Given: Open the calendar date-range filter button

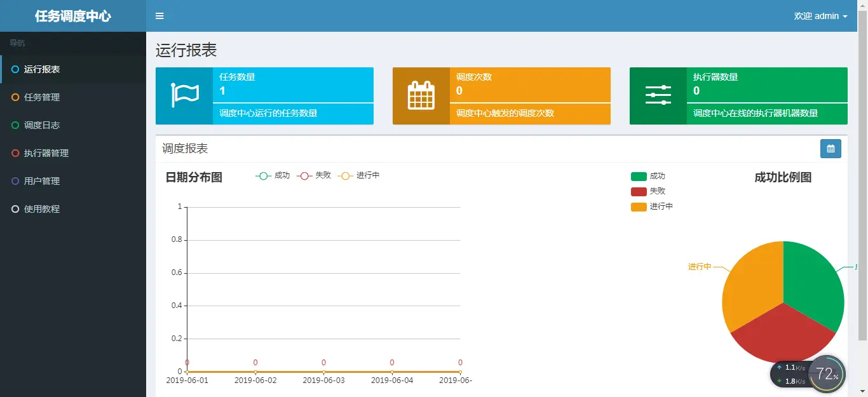Looking at the screenshot, I should pyautogui.click(x=831, y=149).
